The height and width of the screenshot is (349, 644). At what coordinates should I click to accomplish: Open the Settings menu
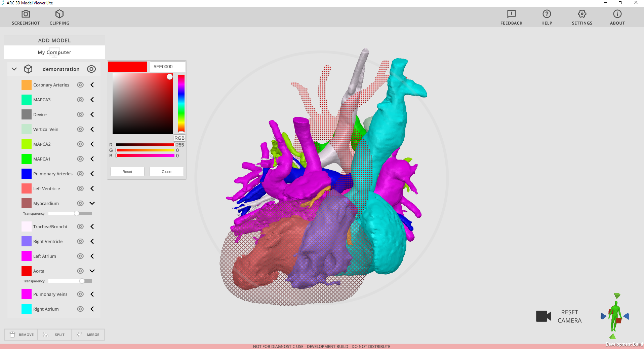tap(582, 16)
